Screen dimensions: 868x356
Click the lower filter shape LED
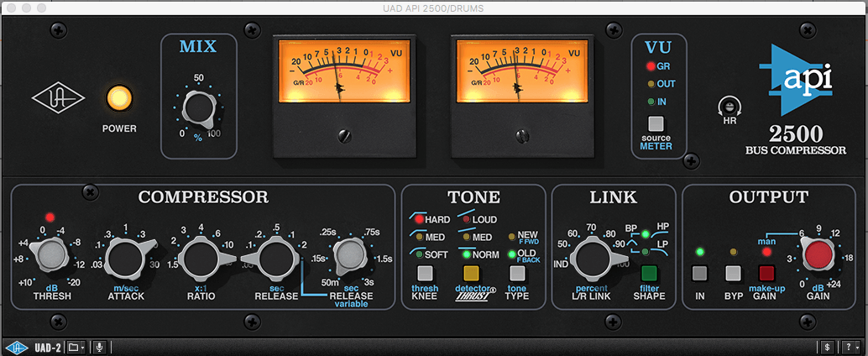tap(645, 253)
